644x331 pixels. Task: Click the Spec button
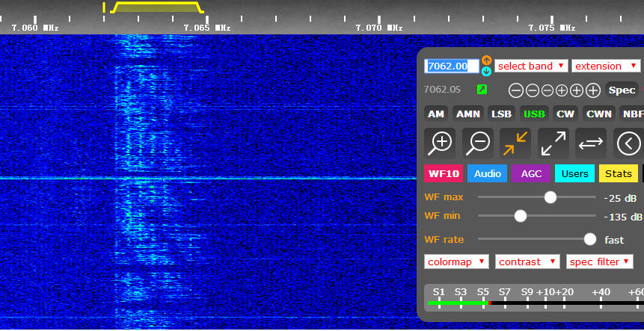tap(622, 90)
